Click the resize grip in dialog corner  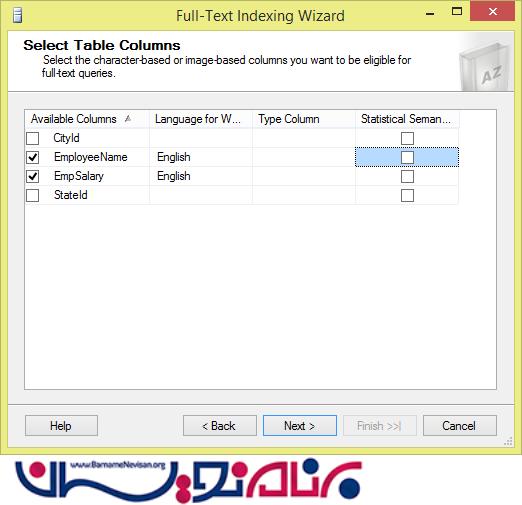point(508,441)
